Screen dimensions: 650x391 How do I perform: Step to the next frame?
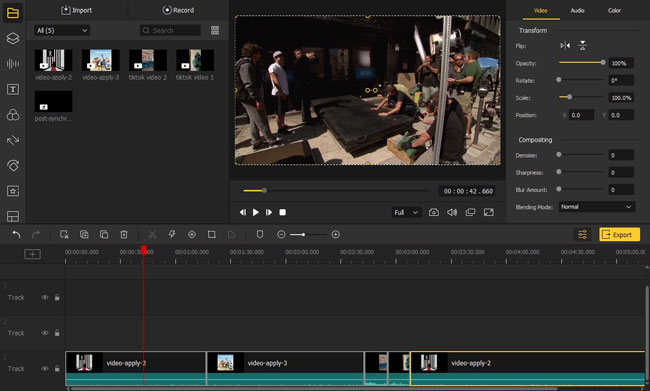tap(269, 212)
